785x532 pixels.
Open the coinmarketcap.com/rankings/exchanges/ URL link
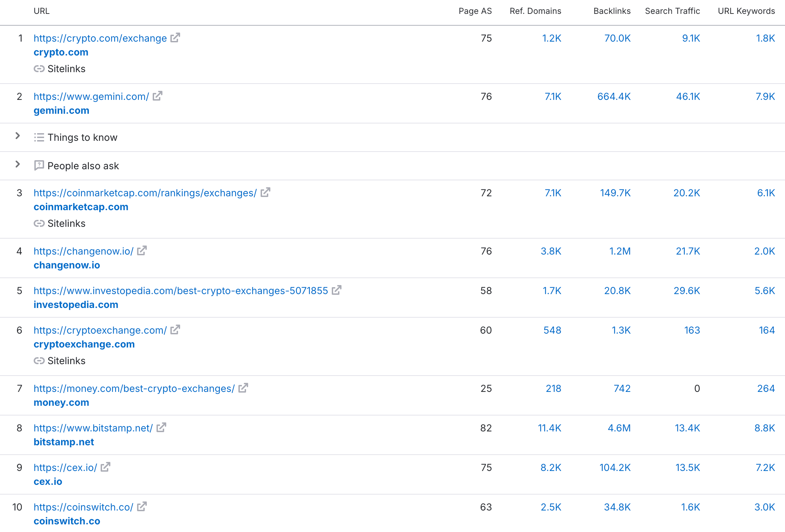click(145, 193)
